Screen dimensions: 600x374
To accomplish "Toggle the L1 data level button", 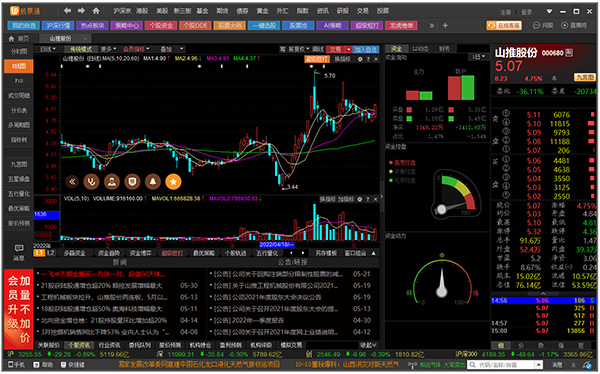I will click(39, 253).
